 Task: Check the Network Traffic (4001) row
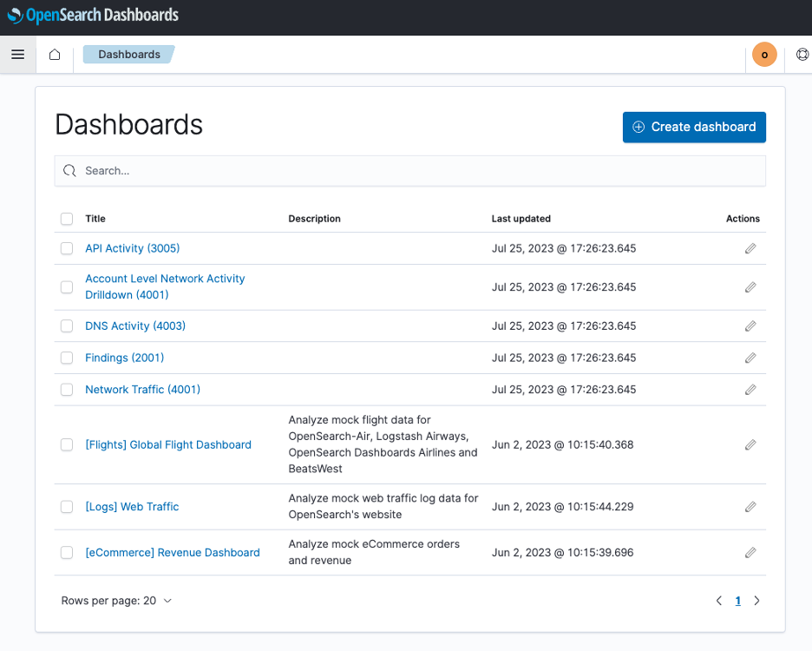[67, 389]
